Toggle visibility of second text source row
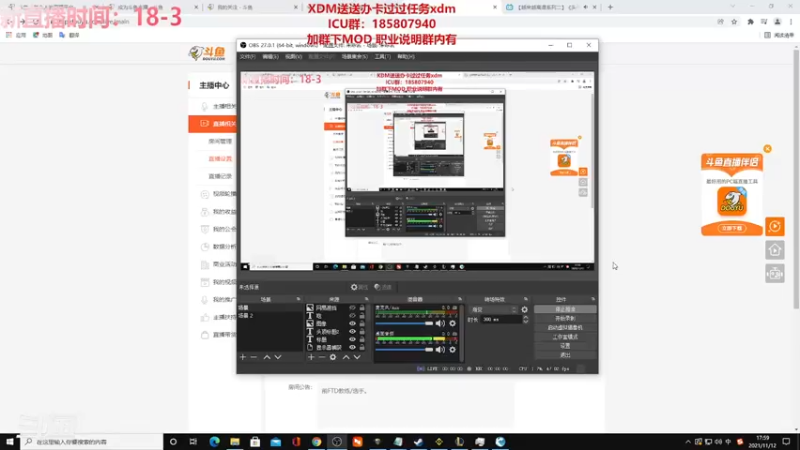The height and width of the screenshot is (450, 800). click(x=352, y=332)
